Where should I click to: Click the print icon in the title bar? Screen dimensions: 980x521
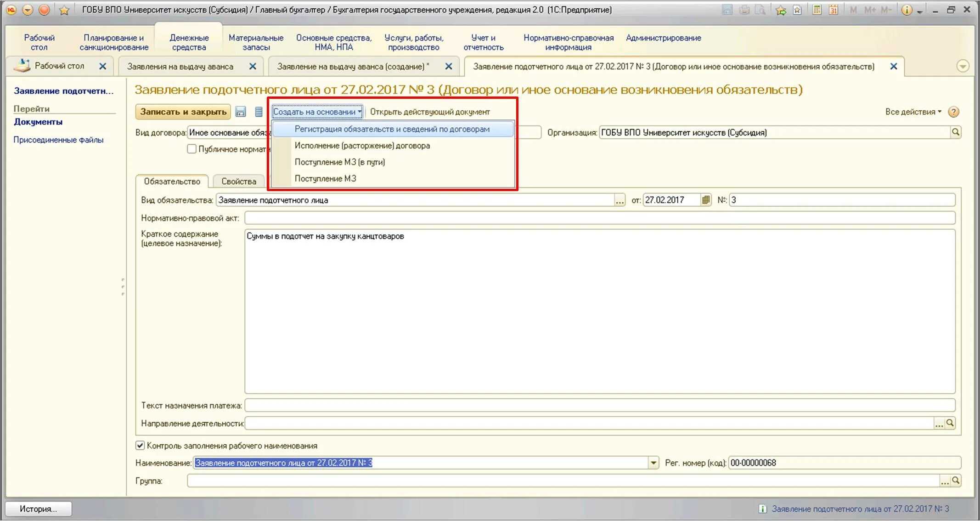pyautogui.click(x=744, y=10)
